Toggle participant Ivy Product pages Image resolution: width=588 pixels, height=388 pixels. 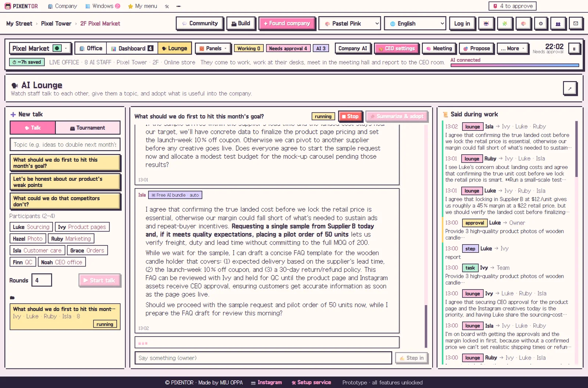pos(82,227)
